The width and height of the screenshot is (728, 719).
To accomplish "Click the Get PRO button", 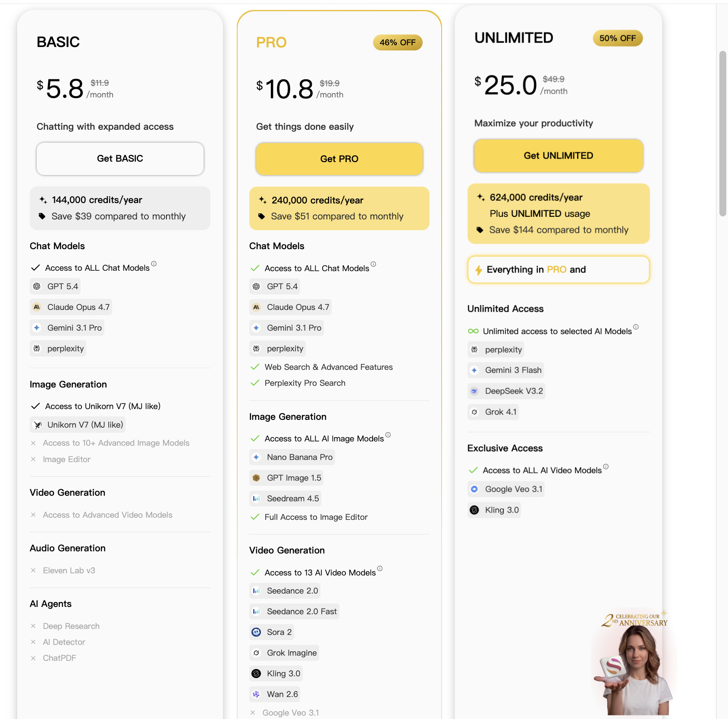I will click(x=339, y=159).
